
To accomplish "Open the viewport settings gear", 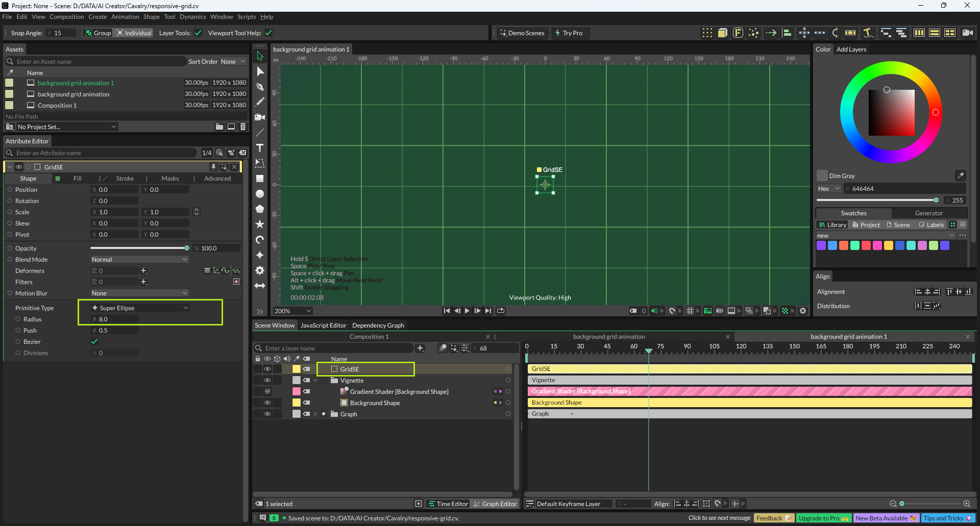I will tap(803, 311).
